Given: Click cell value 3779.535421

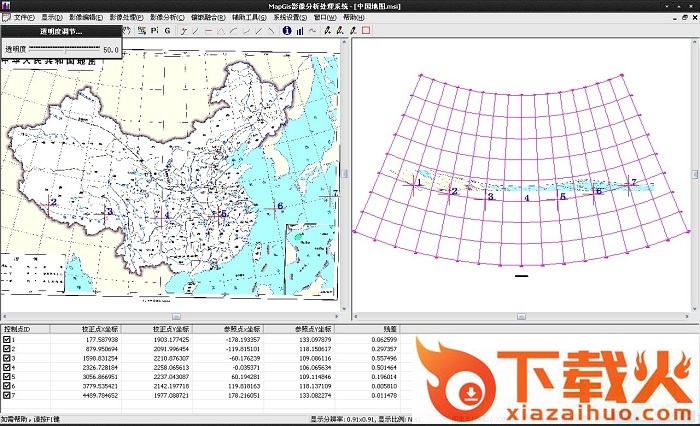Looking at the screenshot, I should pyautogui.click(x=100, y=386).
